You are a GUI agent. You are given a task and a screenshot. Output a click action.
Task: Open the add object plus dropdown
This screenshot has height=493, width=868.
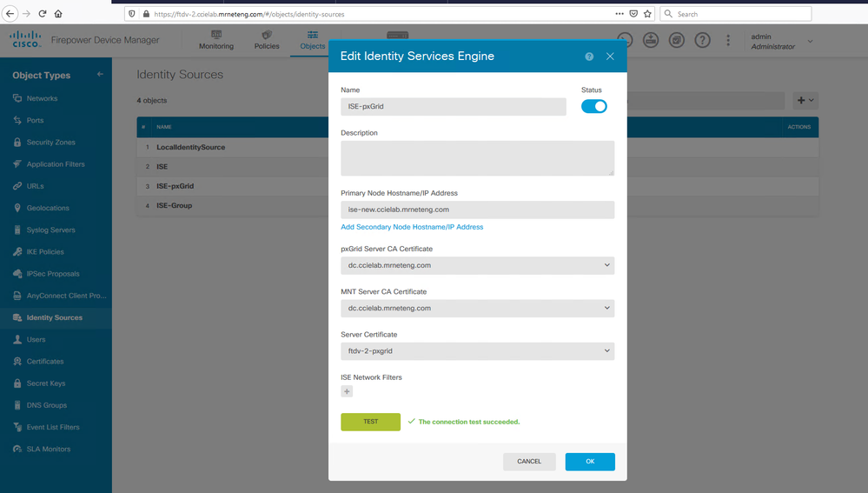pos(805,100)
